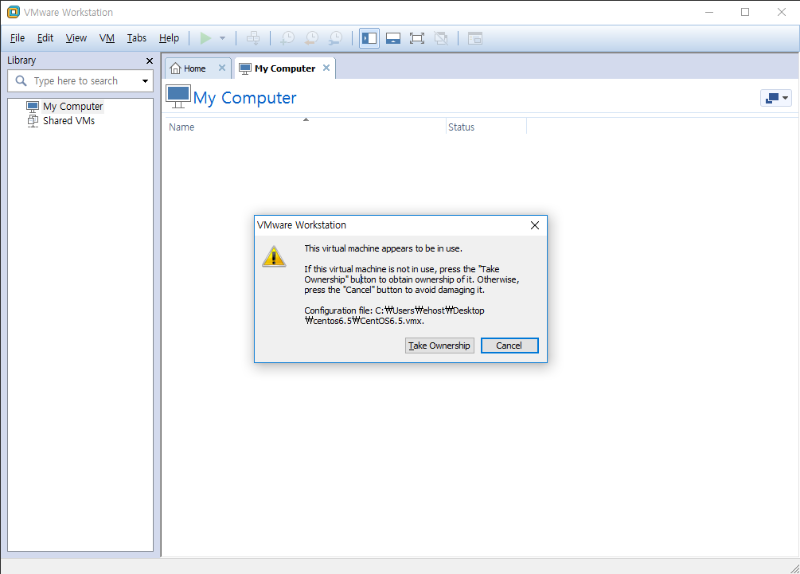The image size is (800, 574).
Task: Open the Tabs menu
Action: tap(136, 38)
